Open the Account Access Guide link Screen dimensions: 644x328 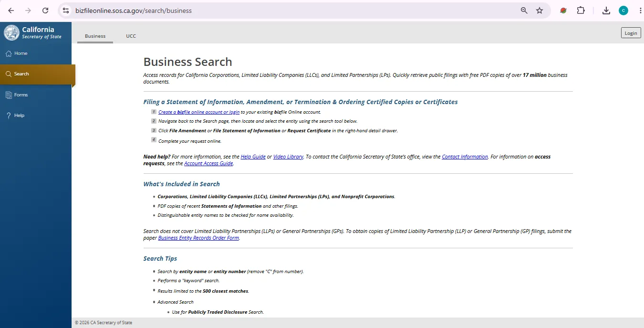(x=208, y=163)
